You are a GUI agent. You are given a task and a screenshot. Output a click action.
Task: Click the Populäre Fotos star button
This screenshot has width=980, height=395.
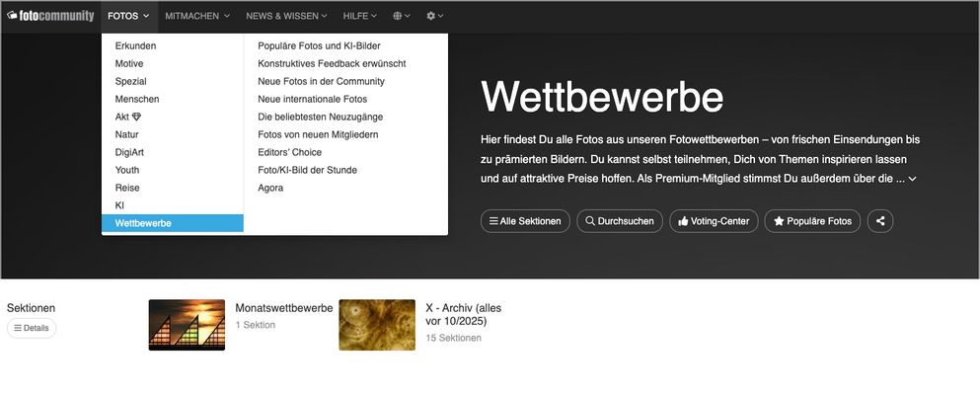(x=812, y=220)
